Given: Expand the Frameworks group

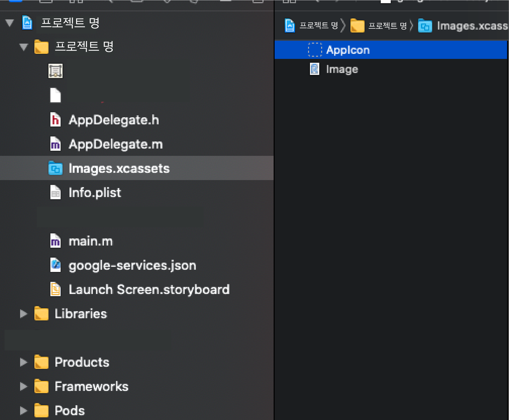Looking at the screenshot, I should pyautogui.click(x=24, y=386).
